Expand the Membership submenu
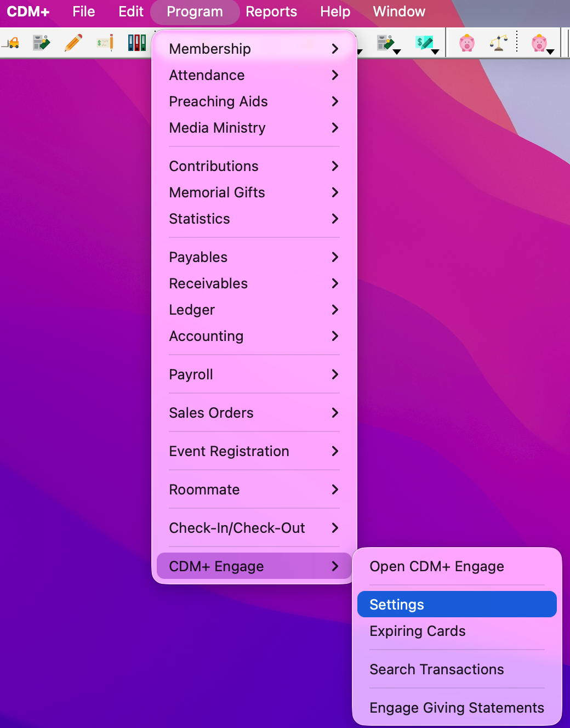The width and height of the screenshot is (570, 728). [254, 49]
